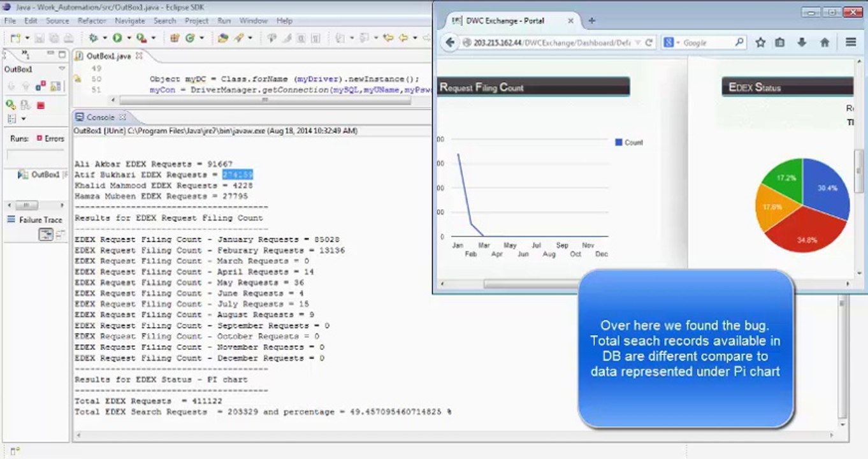Viewport: 868px width, 459px height.
Task: Maximize the JUnit view panel
Action: (62, 55)
